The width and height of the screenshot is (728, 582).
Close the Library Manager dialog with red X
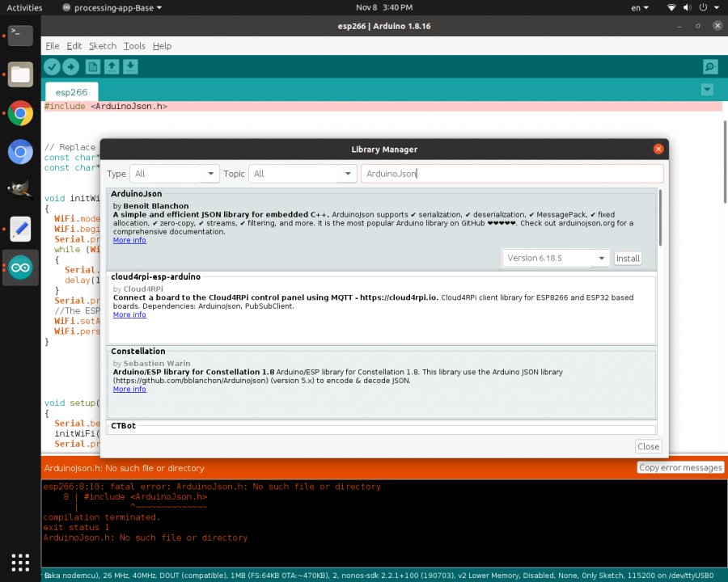pyautogui.click(x=658, y=149)
